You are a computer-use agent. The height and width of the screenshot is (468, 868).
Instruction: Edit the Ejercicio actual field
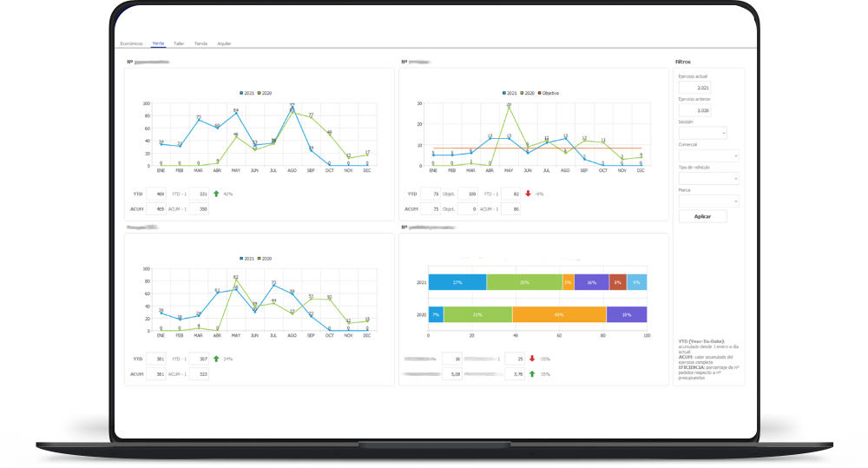click(x=694, y=88)
